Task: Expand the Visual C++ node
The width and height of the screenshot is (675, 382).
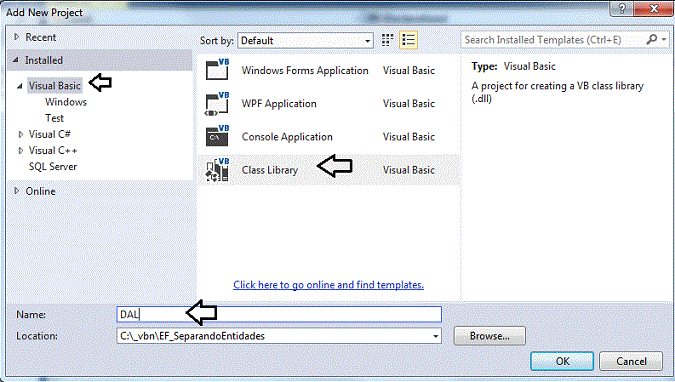Action: click(20, 151)
